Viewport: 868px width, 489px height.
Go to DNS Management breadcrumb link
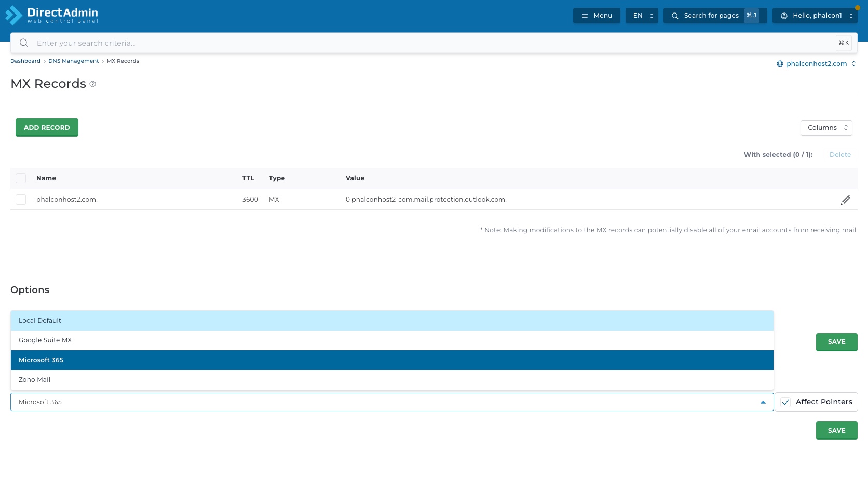[73, 61]
